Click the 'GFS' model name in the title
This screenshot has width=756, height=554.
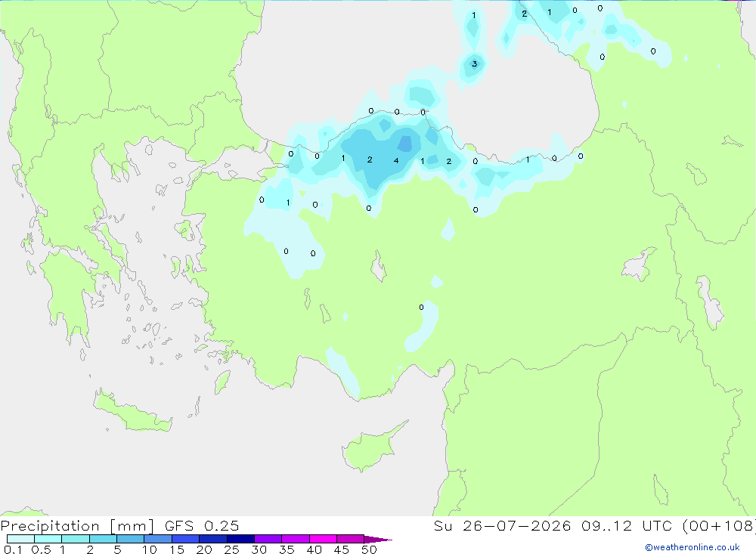pos(179,526)
